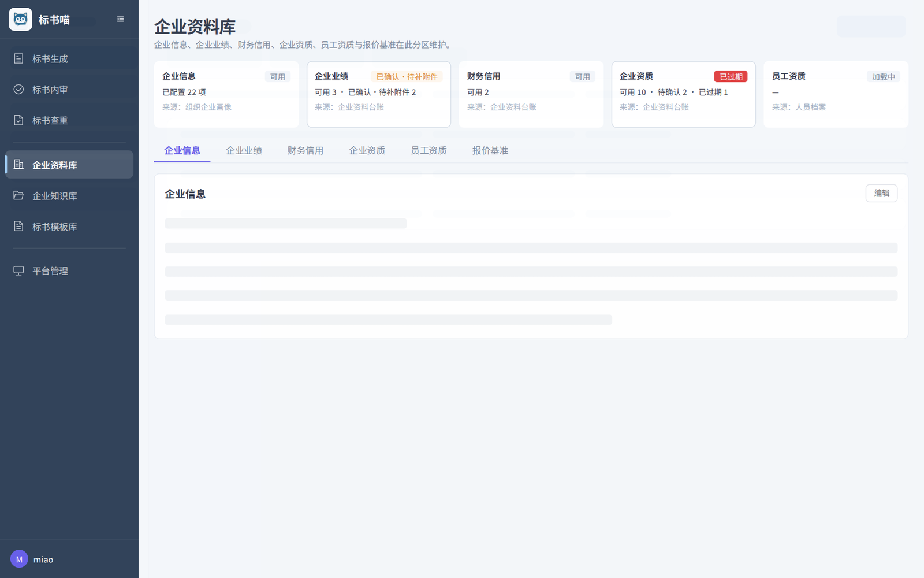Click the 已配置 22 项 text
This screenshot has height=578, width=924.
coord(184,92)
